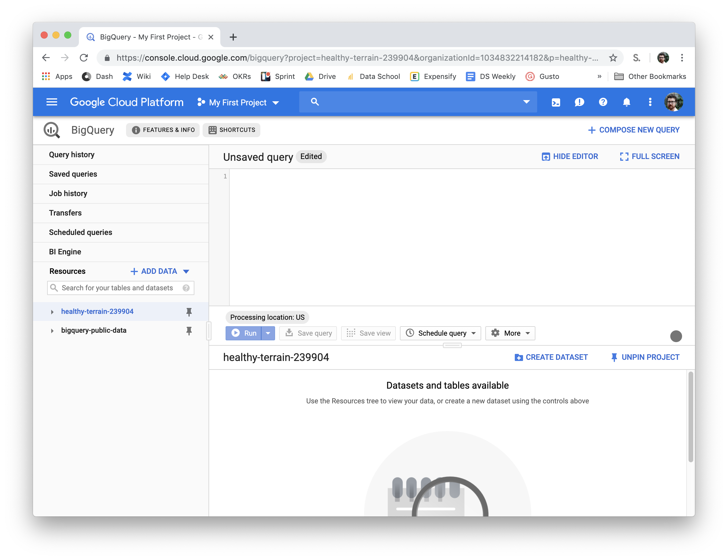Open Scheduled queries

point(121,232)
